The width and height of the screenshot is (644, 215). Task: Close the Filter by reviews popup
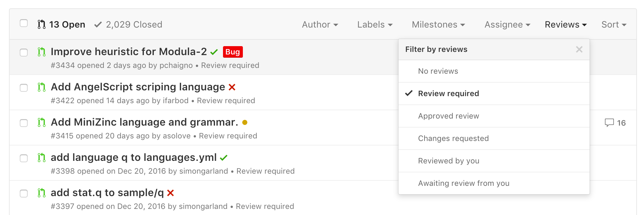pyautogui.click(x=579, y=49)
